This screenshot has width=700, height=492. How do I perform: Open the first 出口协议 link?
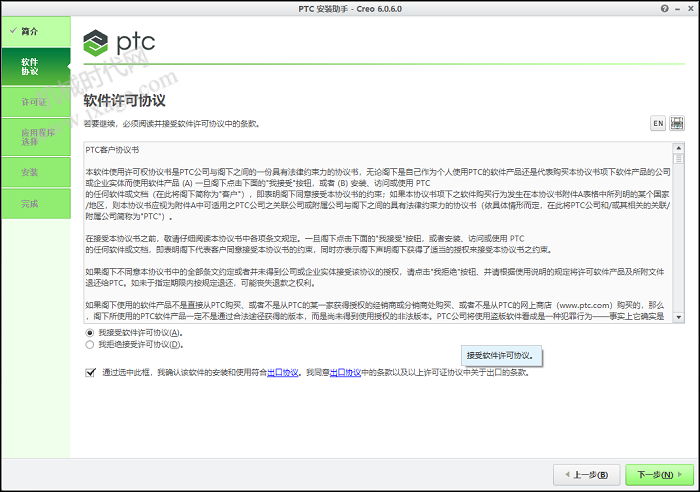pyautogui.click(x=283, y=372)
